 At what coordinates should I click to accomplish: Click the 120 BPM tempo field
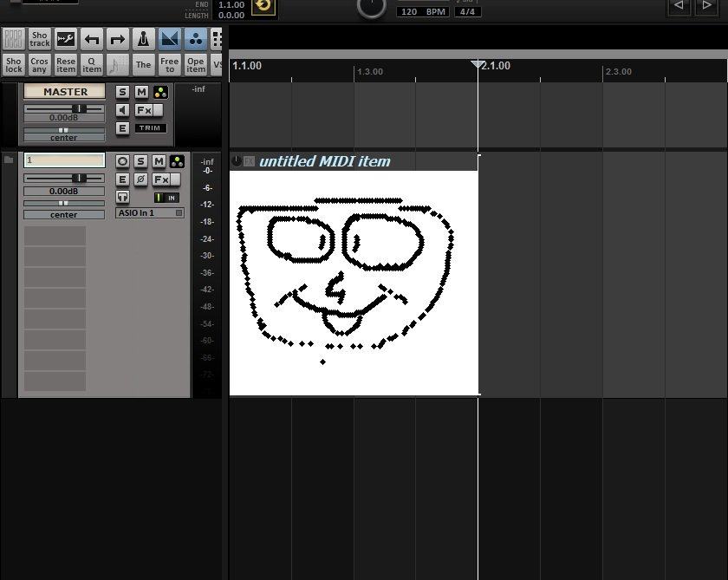(423, 11)
